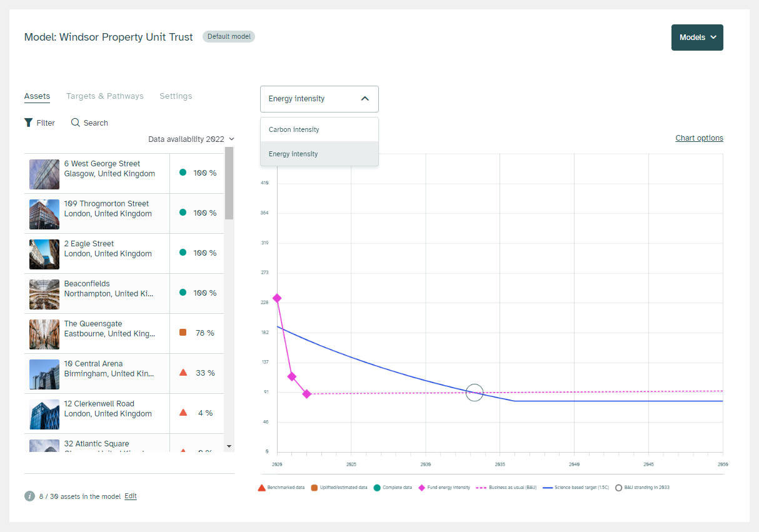
Task: Click the asset list scrollbar down arrow
Action: (x=229, y=446)
